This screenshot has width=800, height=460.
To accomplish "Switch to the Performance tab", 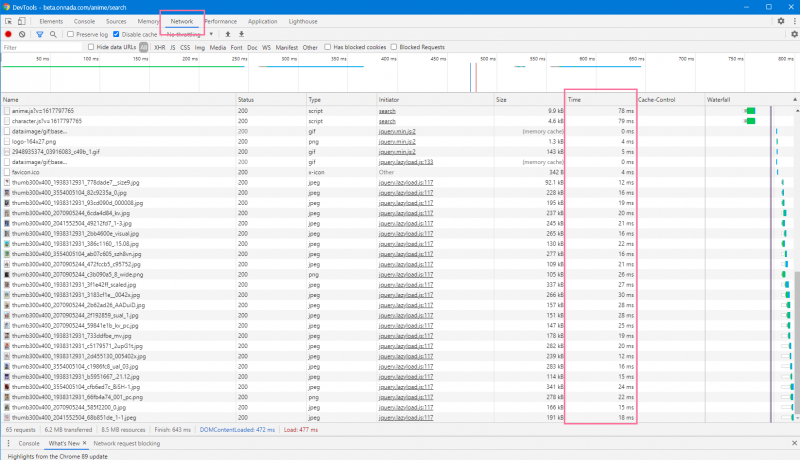I will tap(220, 21).
